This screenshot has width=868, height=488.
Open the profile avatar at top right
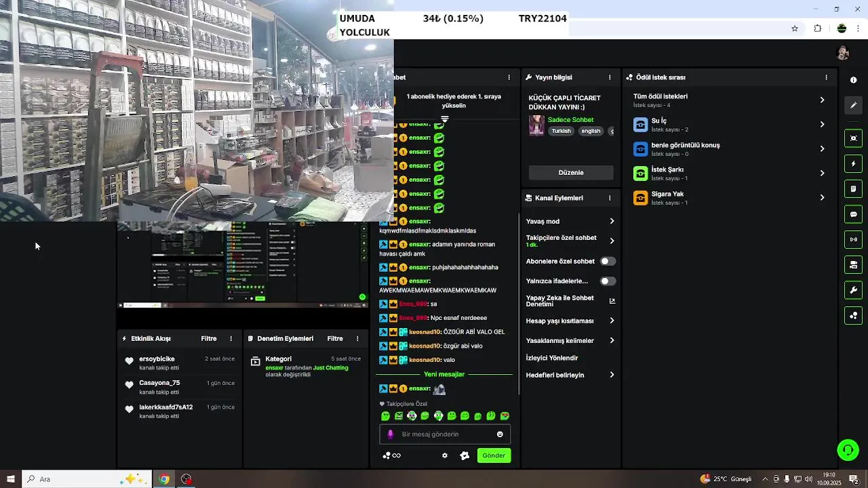tap(843, 53)
